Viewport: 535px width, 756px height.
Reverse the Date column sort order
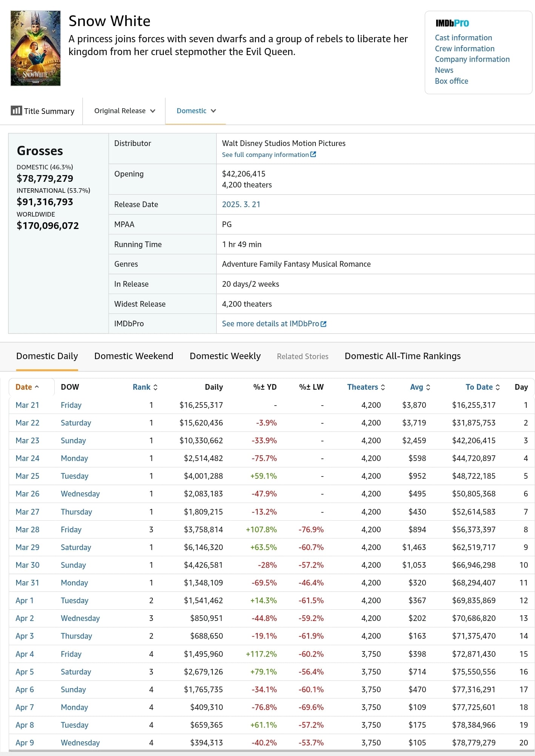point(28,387)
